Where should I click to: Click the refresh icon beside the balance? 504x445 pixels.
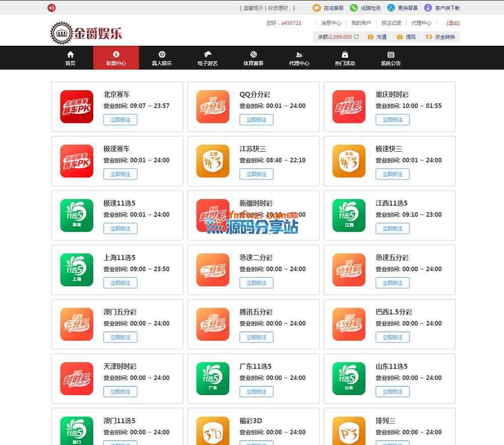tap(356, 37)
